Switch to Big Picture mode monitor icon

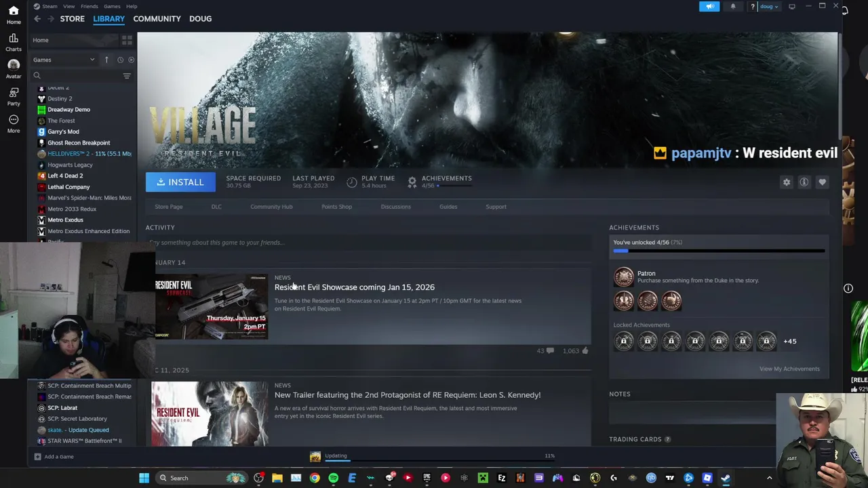point(791,6)
